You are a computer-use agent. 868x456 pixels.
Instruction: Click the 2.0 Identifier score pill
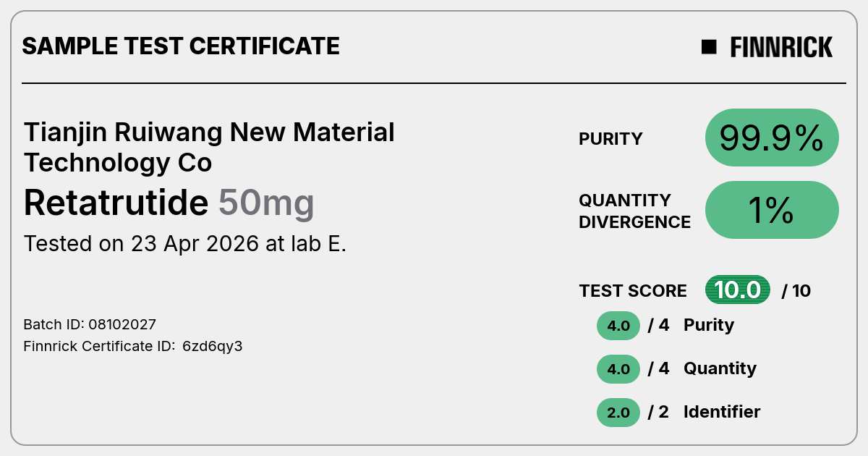pos(618,413)
